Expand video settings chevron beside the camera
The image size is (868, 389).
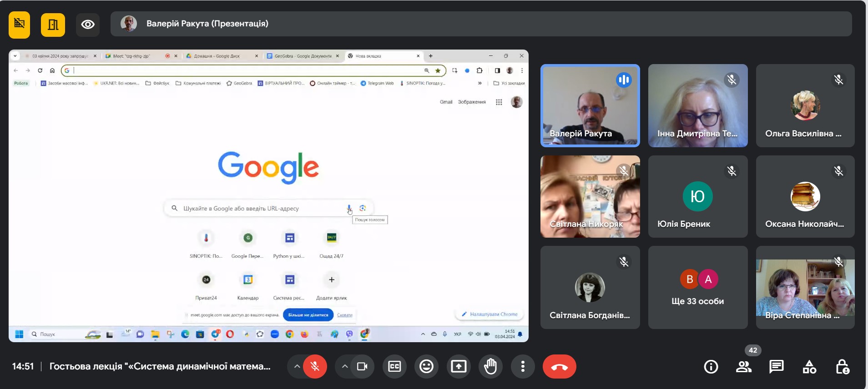(x=345, y=366)
